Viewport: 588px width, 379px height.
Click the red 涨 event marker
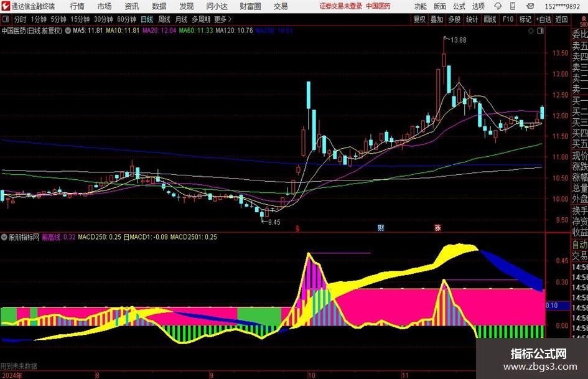click(437, 228)
